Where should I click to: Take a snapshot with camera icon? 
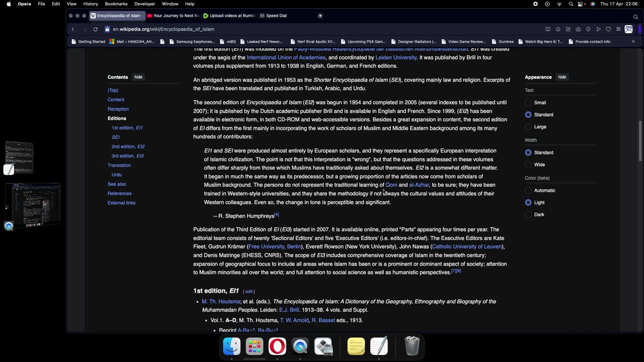(578, 29)
